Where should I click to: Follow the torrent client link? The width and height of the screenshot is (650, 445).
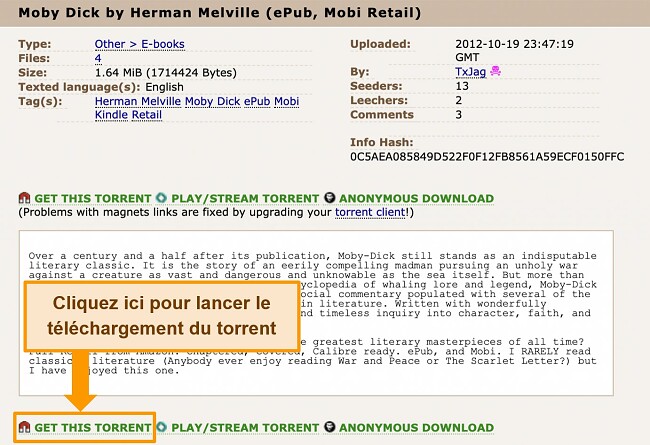coord(370,212)
